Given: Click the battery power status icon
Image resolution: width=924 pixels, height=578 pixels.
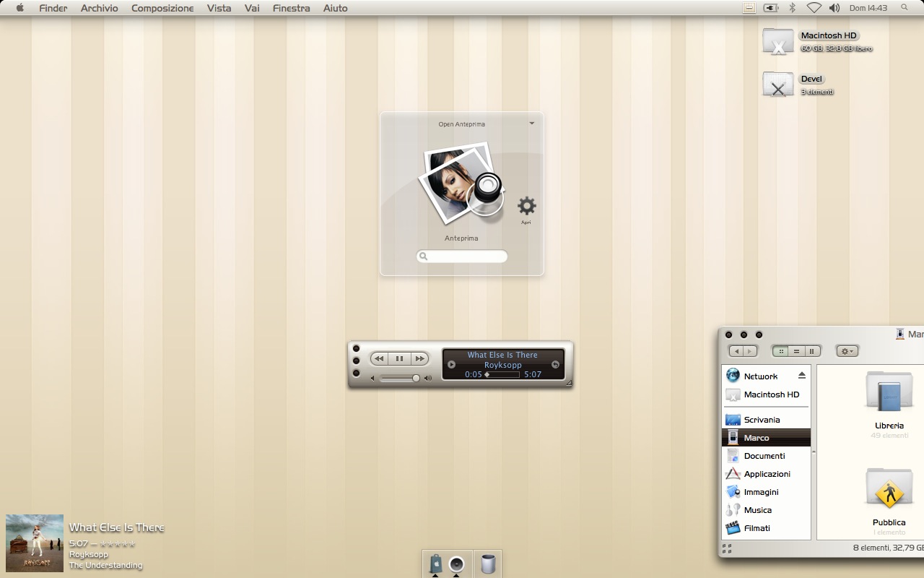Looking at the screenshot, I should pyautogui.click(x=771, y=8).
